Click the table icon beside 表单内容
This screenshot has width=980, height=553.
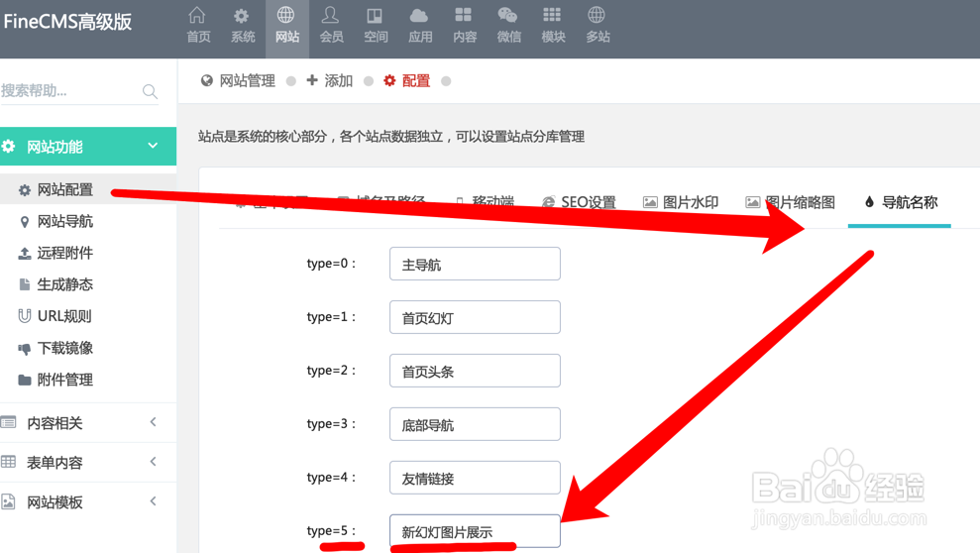pyautogui.click(x=8, y=463)
